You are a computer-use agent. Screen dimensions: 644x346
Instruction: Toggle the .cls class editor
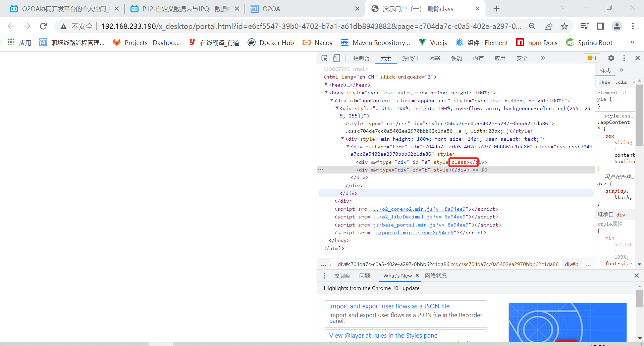click(x=621, y=82)
